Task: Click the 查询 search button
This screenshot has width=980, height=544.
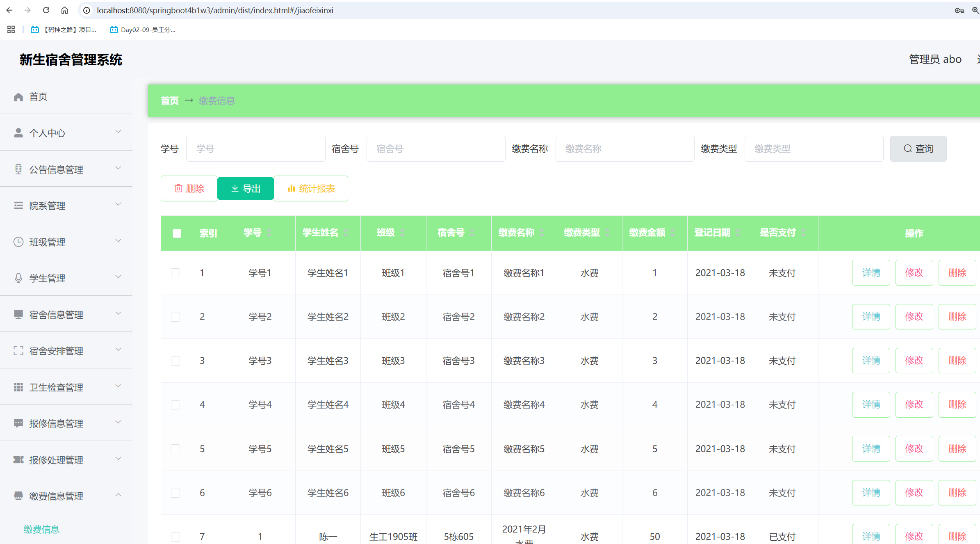Action: (x=918, y=149)
